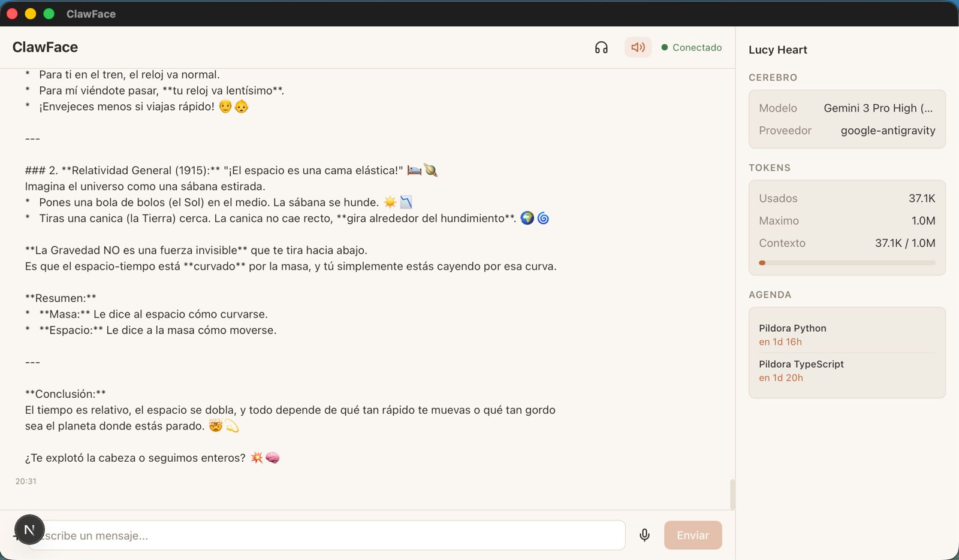Viewport: 959px width, 560px height.
Task: Click the chat vertical scrollbar thumb
Action: [x=732, y=494]
